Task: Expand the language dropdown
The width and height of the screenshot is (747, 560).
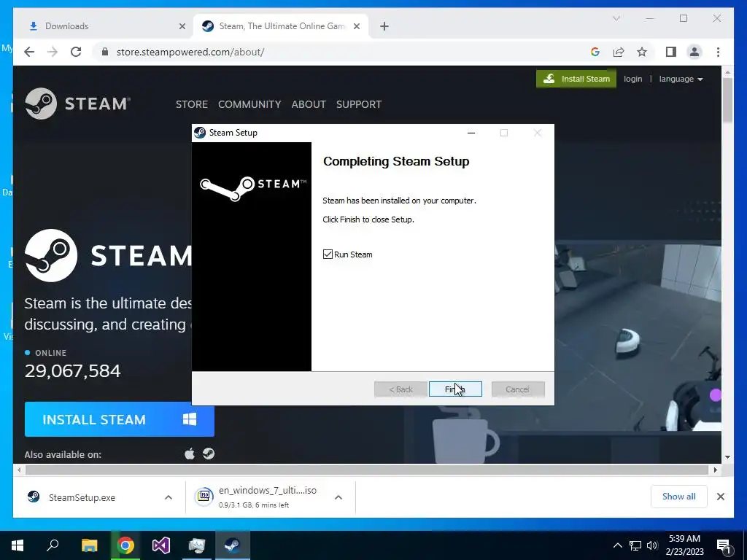Action: pyautogui.click(x=681, y=79)
